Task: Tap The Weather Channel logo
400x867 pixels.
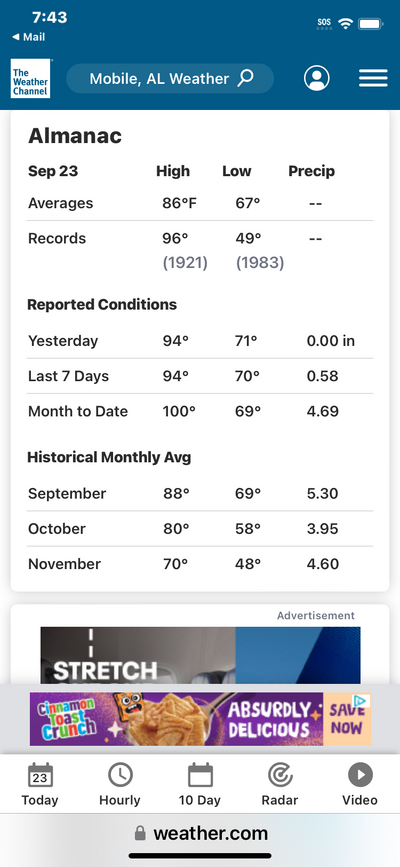Action: coord(30,79)
